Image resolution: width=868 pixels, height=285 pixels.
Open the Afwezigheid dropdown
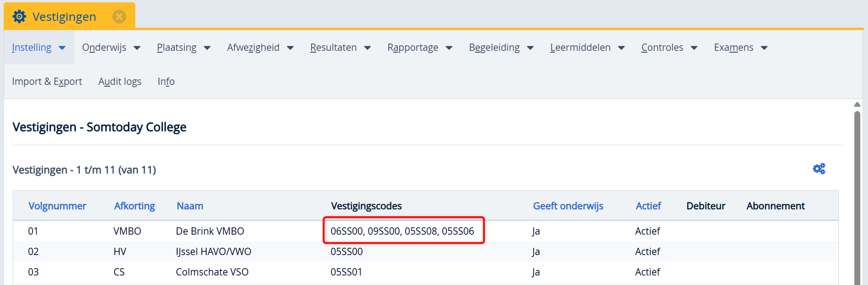260,48
